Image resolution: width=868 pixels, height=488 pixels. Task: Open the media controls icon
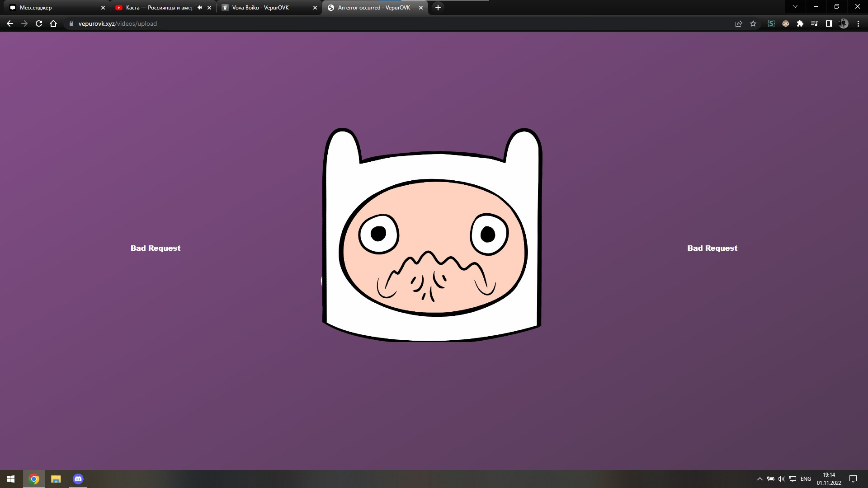815,23
